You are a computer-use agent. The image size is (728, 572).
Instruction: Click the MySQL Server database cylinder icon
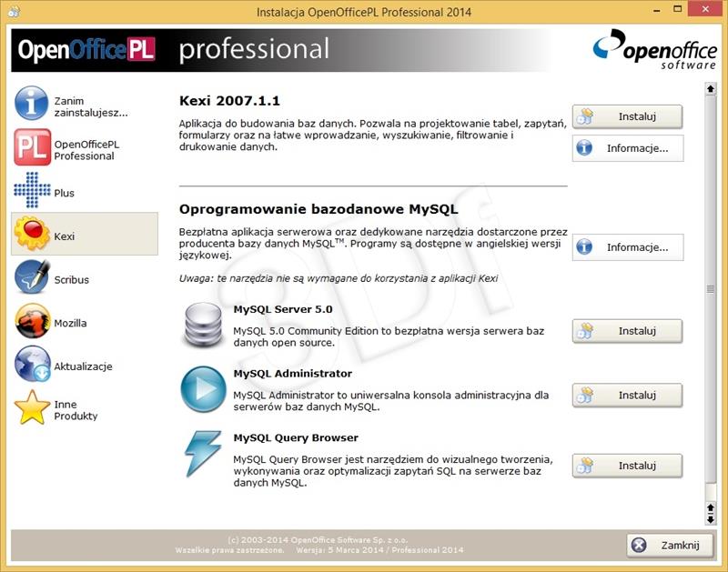203,326
